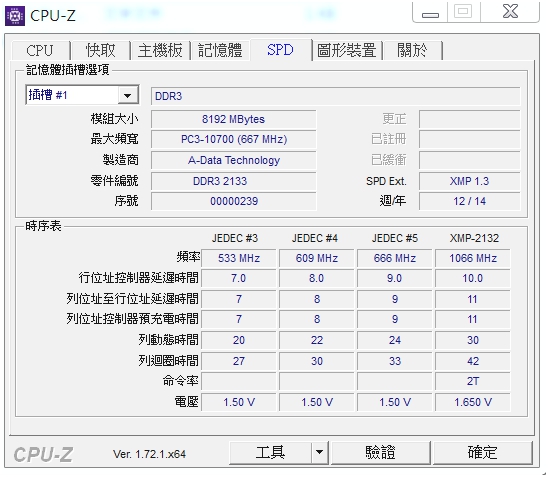Click the 666 MHz frequency cell
The width and height of the screenshot is (548, 477).
click(395, 258)
